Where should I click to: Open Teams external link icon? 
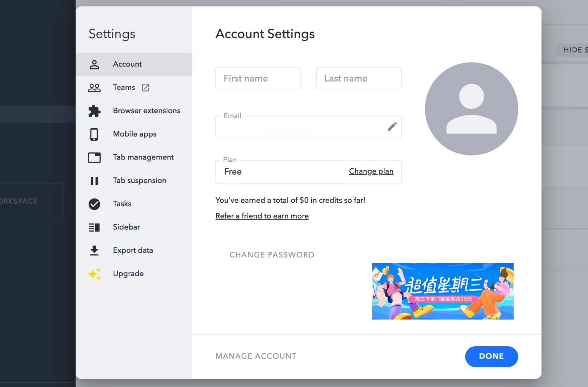(146, 88)
